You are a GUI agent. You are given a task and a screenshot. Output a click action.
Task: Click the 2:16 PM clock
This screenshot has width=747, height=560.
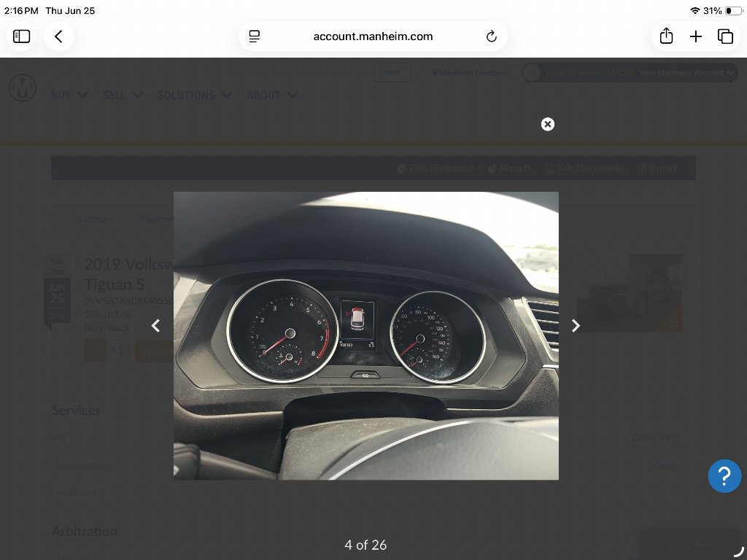point(21,10)
